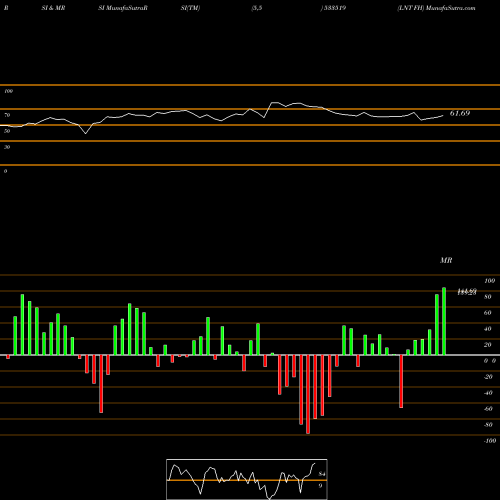This screenshot has width=500, height=500.
Task: Click the "SI(TM)" header text
Action: (x=190, y=8)
